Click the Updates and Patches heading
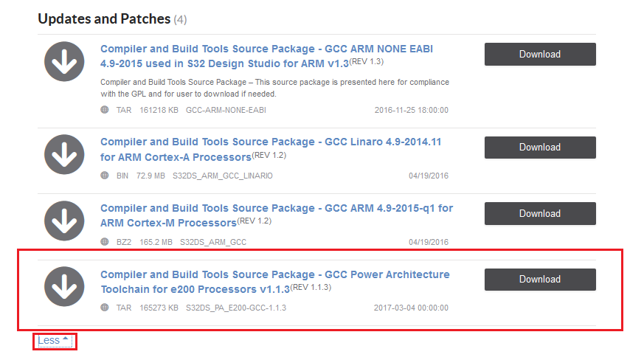 click(x=104, y=18)
